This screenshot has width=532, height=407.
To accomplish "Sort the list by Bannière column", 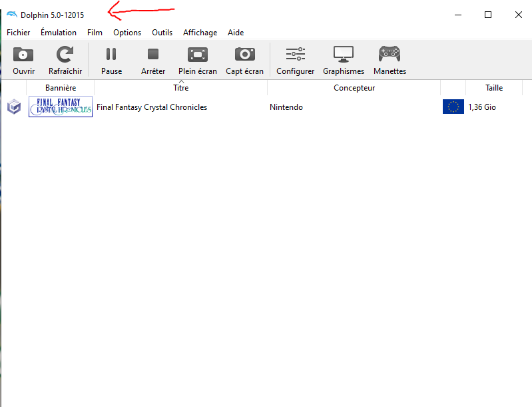I will click(x=61, y=88).
